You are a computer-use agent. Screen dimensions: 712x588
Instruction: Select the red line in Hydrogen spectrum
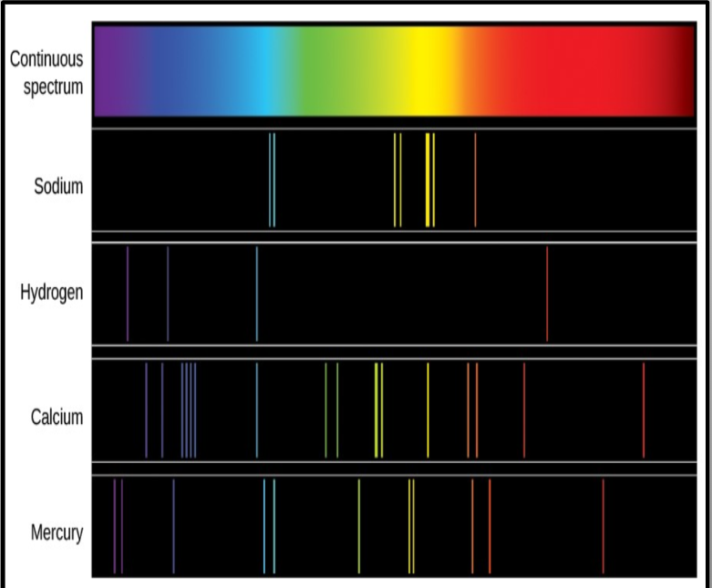tap(547, 293)
